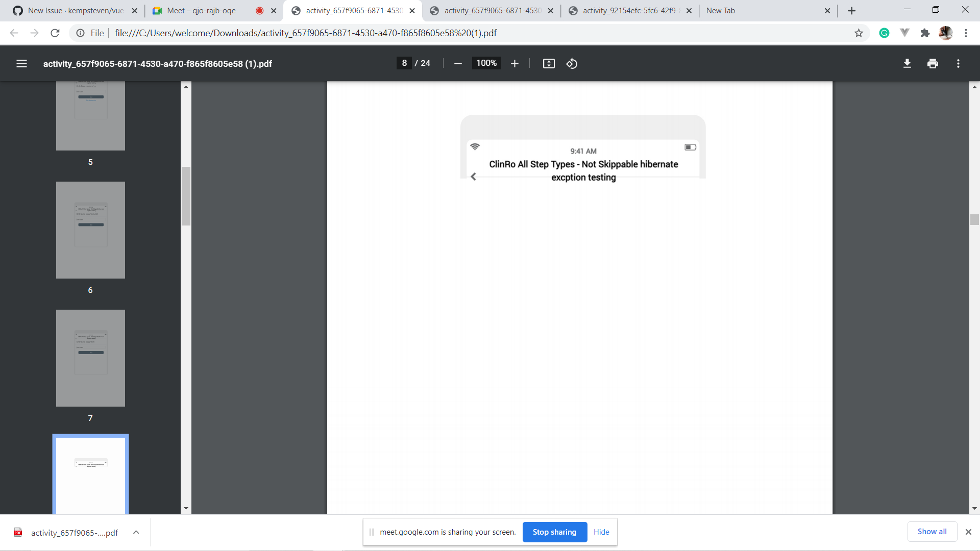Click Stop sharing button
The width and height of the screenshot is (980, 551).
pos(554,532)
